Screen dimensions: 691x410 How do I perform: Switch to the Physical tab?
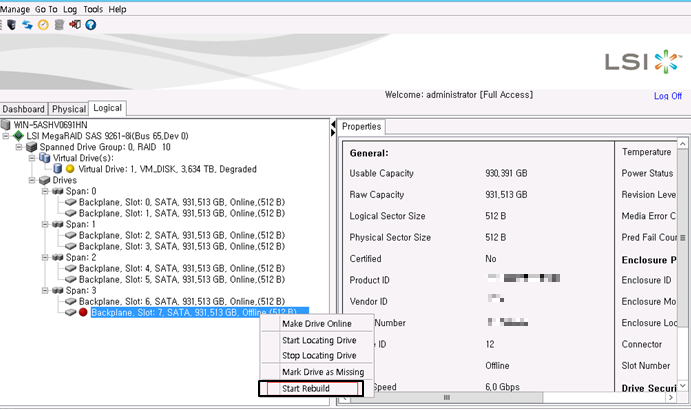pos(69,109)
